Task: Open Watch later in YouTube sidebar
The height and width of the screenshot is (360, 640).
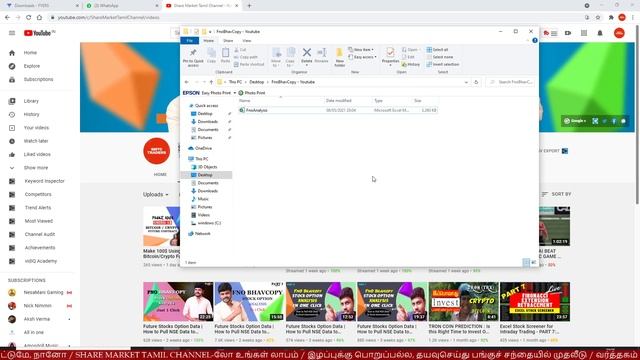Action: pos(36,141)
